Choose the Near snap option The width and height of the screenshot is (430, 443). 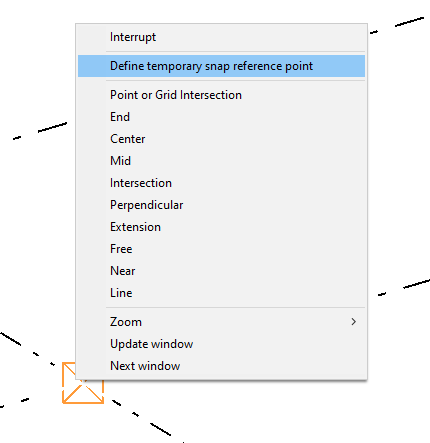pyautogui.click(x=221, y=271)
